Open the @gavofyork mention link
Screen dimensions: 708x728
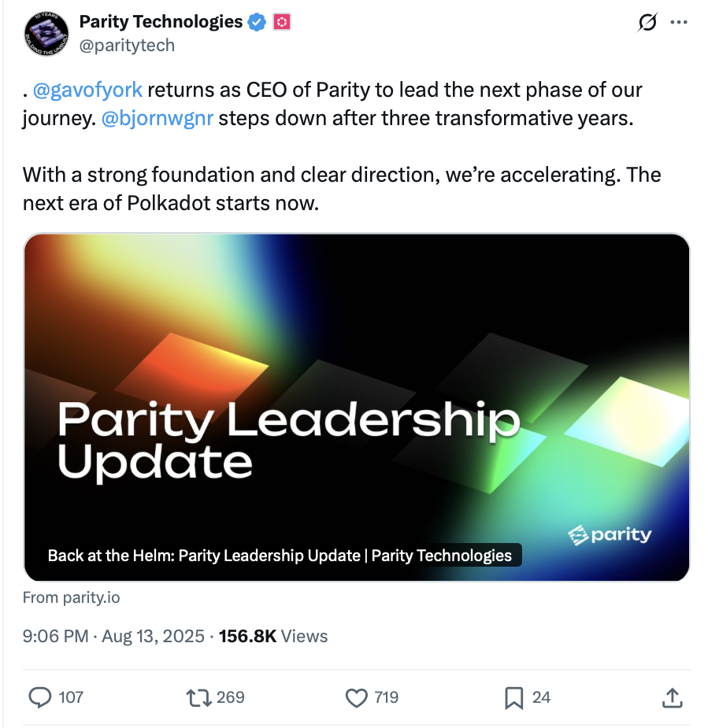click(x=87, y=90)
